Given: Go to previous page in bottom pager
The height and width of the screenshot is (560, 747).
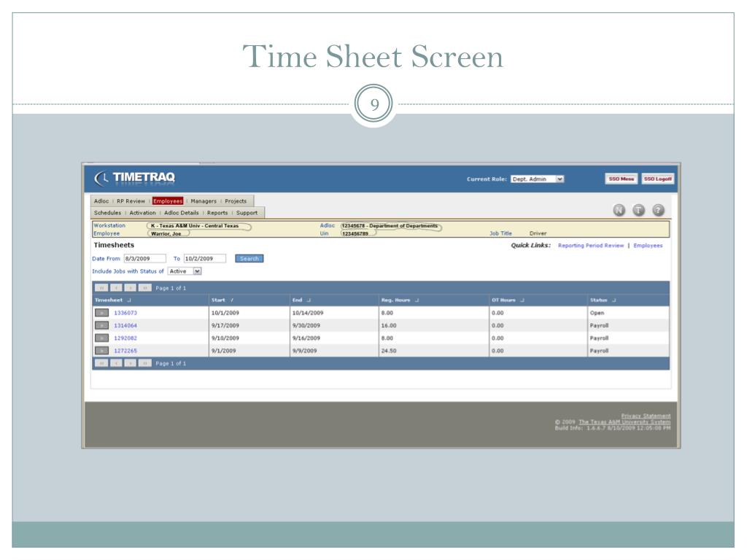Looking at the screenshot, I should [116, 363].
